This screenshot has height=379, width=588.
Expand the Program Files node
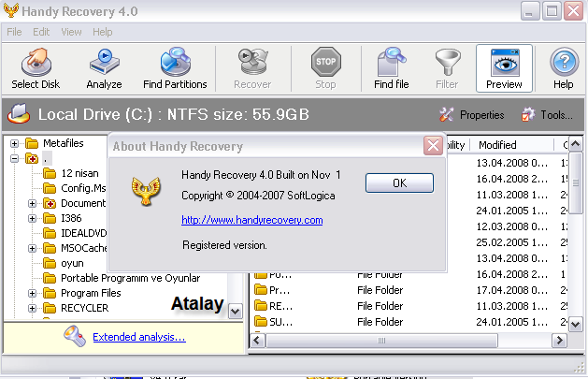(x=32, y=294)
